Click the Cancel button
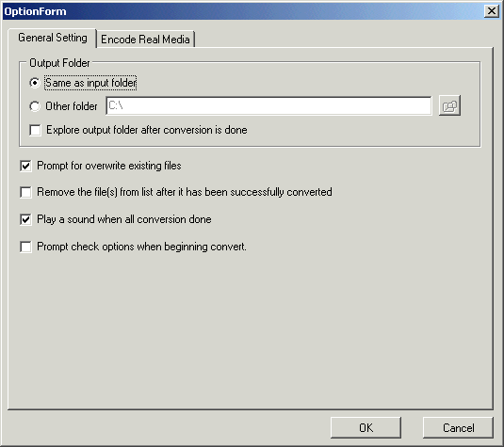Screen dimensions: 504x447 click(x=458, y=428)
